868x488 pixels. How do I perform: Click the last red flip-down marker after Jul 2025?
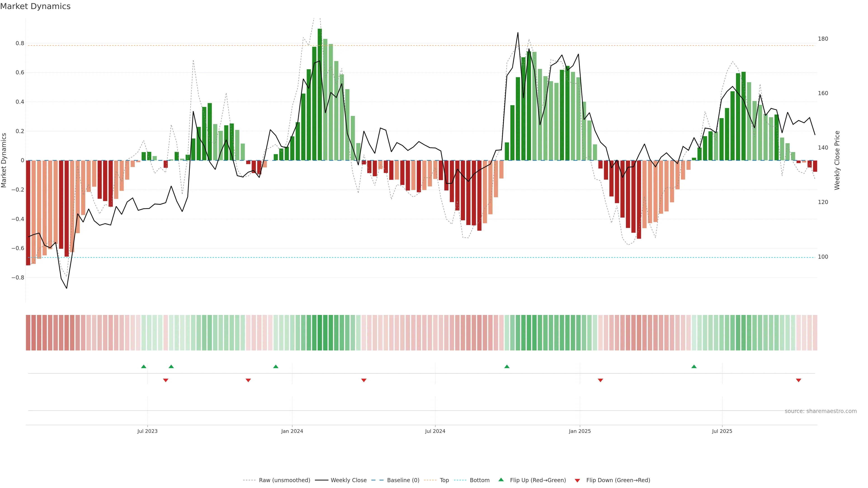(x=798, y=380)
